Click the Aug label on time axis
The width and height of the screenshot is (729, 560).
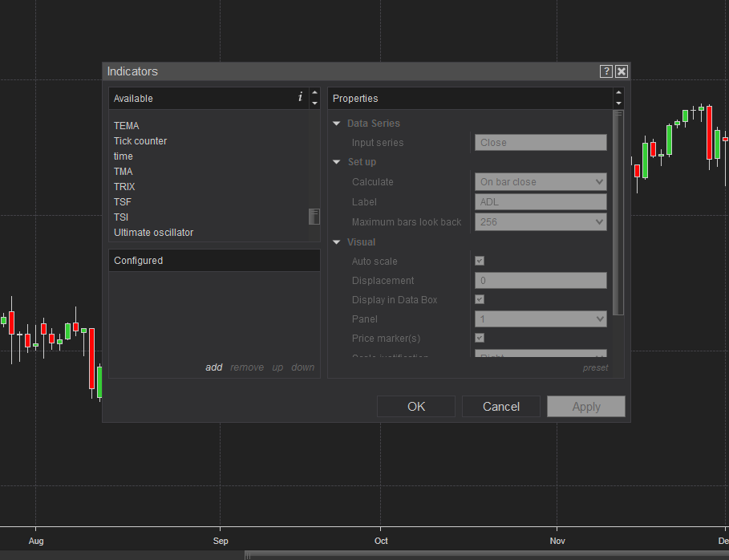pyautogui.click(x=36, y=541)
